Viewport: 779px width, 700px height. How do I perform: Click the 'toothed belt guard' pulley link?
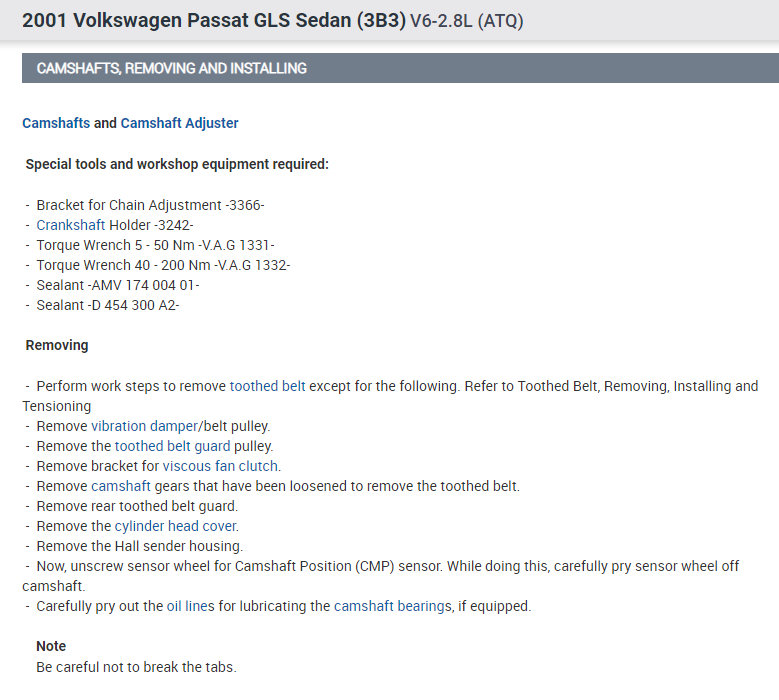172,446
